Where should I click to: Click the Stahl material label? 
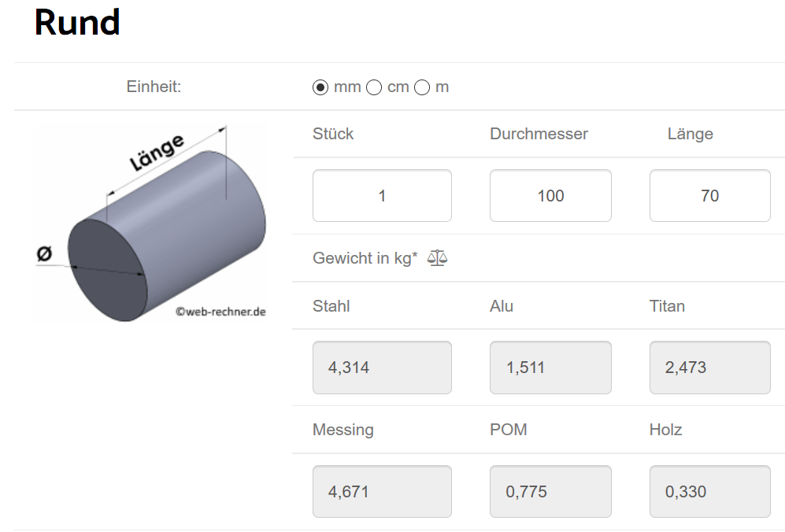[x=331, y=306]
